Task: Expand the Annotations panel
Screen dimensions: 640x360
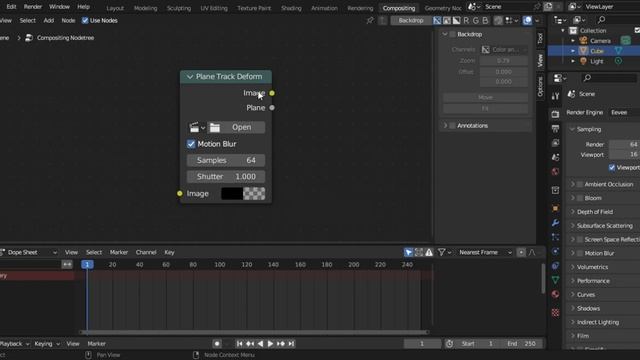Action: (445, 126)
